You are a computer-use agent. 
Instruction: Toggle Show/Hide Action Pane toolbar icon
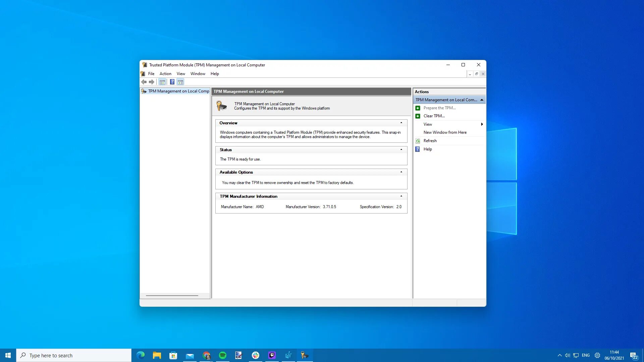(x=180, y=82)
